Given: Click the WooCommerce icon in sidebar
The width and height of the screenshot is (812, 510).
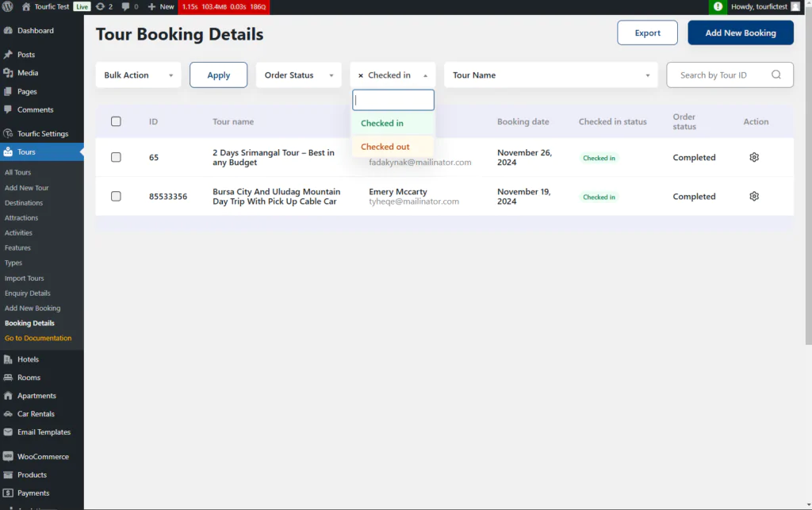Looking at the screenshot, I should pyautogui.click(x=8, y=457).
